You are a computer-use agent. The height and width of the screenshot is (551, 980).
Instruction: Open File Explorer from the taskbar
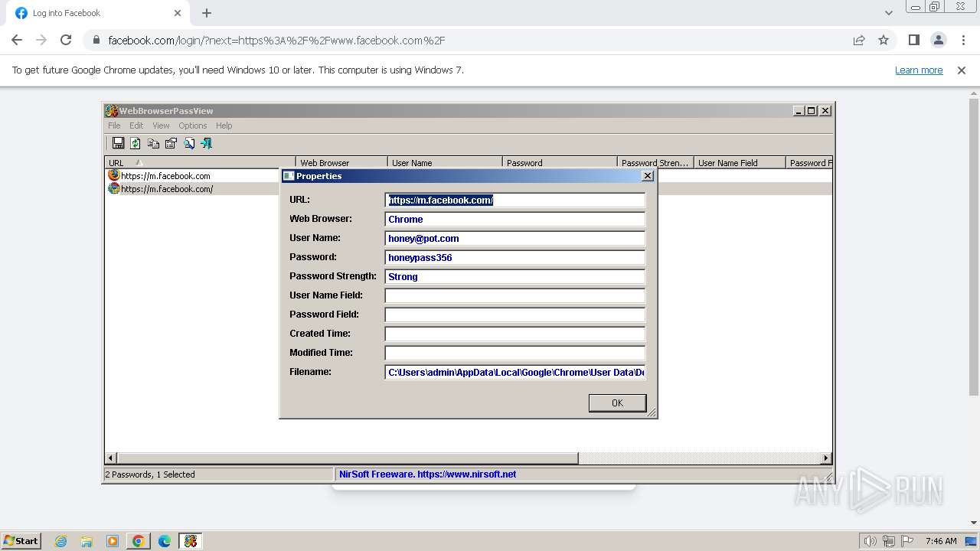click(87, 541)
